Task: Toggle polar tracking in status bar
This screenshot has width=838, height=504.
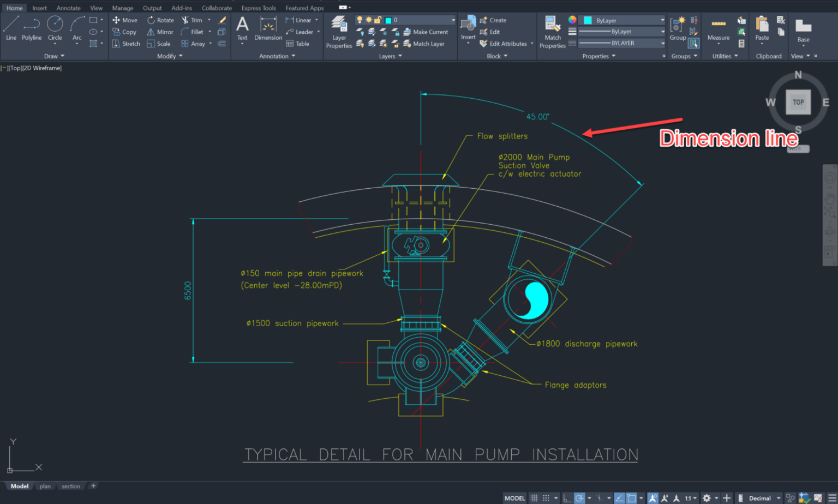Action: click(579, 498)
